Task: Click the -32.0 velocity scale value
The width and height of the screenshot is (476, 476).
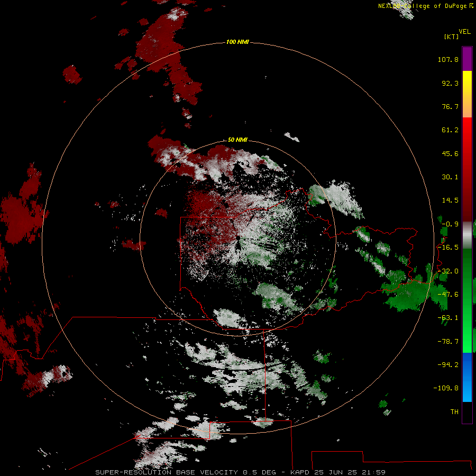Action: pos(448,271)
